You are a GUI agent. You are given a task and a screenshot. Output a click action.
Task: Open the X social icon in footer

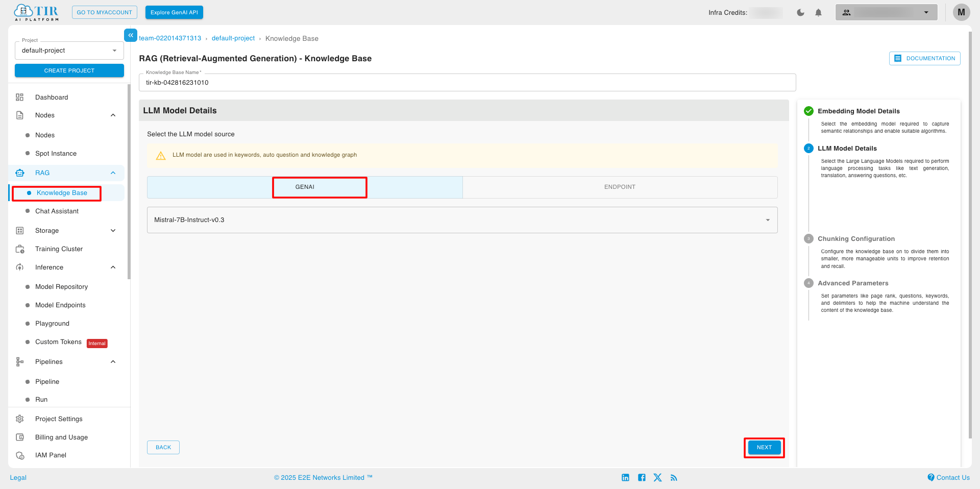(x=657, y=478)
